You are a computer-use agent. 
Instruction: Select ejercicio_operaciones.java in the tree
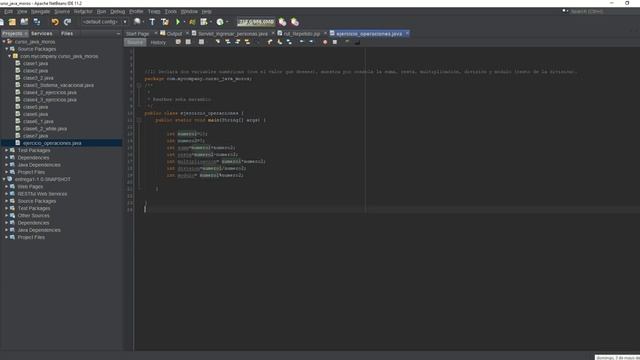(x=52, y=143)
